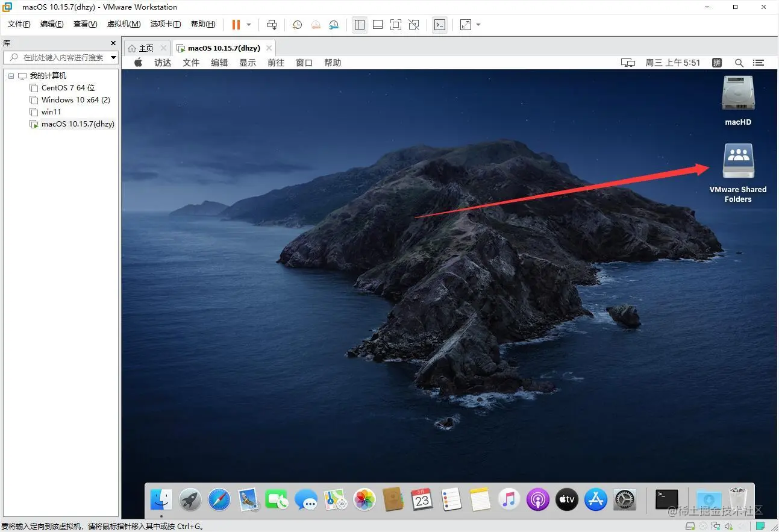Toggle the library panel visibility
This screenshot has height=532, width=779.
360,25
